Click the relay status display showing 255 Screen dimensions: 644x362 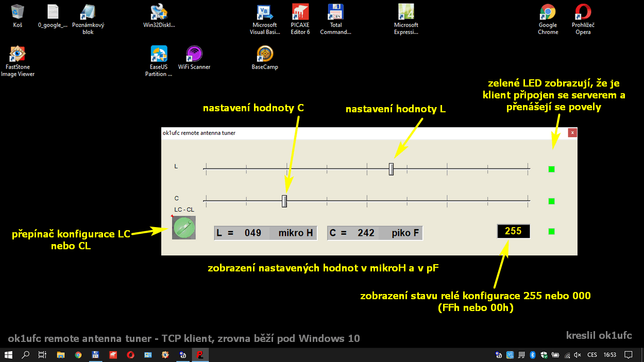pos(513,231)
